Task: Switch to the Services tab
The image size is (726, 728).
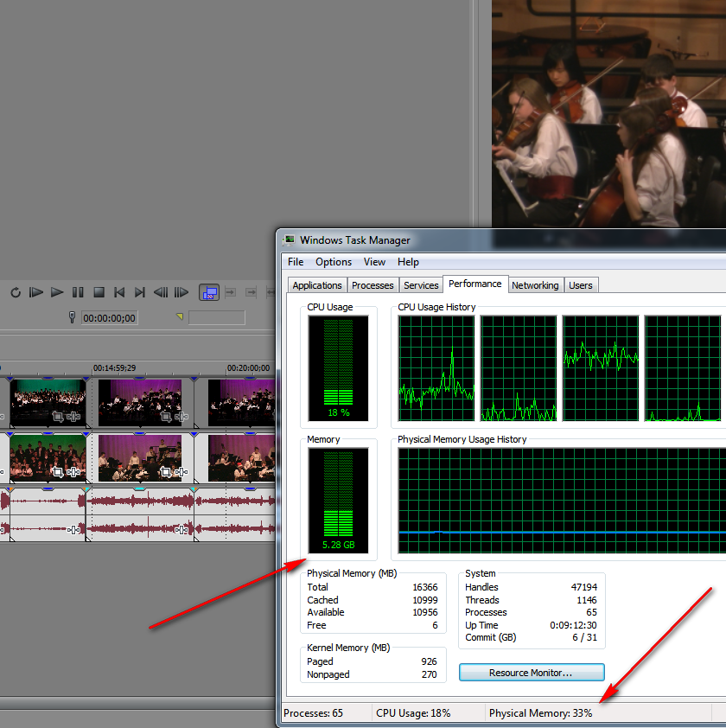Action: click(x=421, y=285)
